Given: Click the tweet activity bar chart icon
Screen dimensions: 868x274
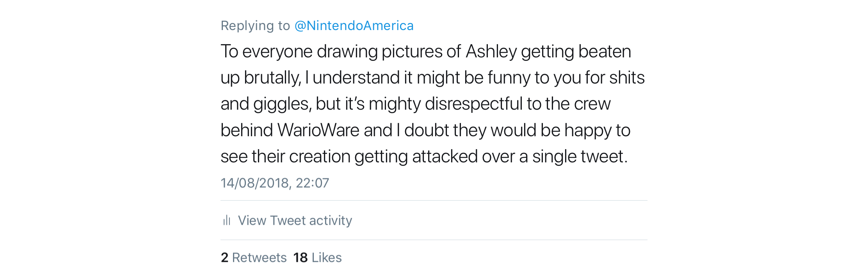Looking at the screenshot, I should tap(227, 221).
